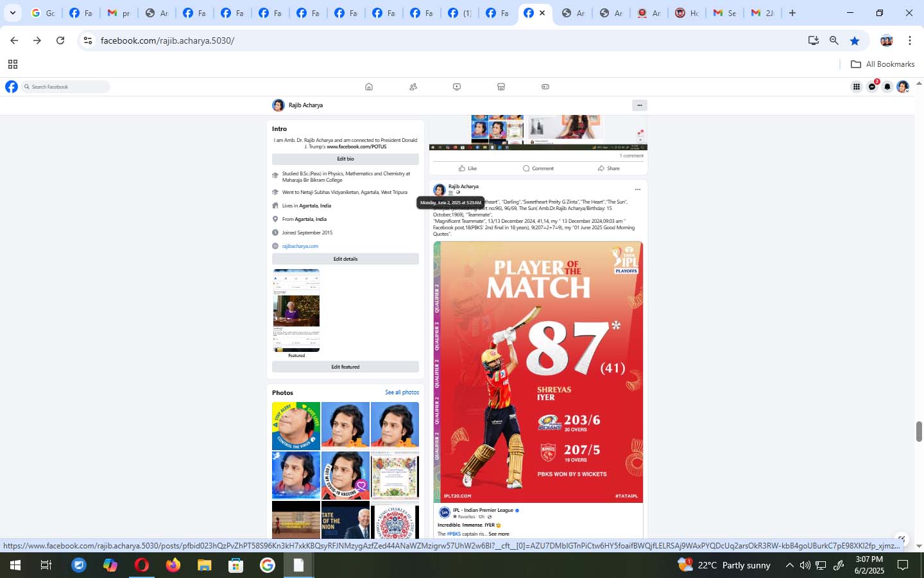
Task: Click the Chrome back arrow
Action: pos(14,40)
